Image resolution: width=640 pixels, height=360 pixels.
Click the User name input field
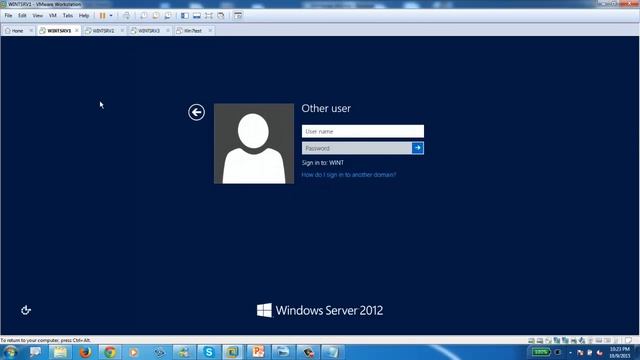coord(362,131)
